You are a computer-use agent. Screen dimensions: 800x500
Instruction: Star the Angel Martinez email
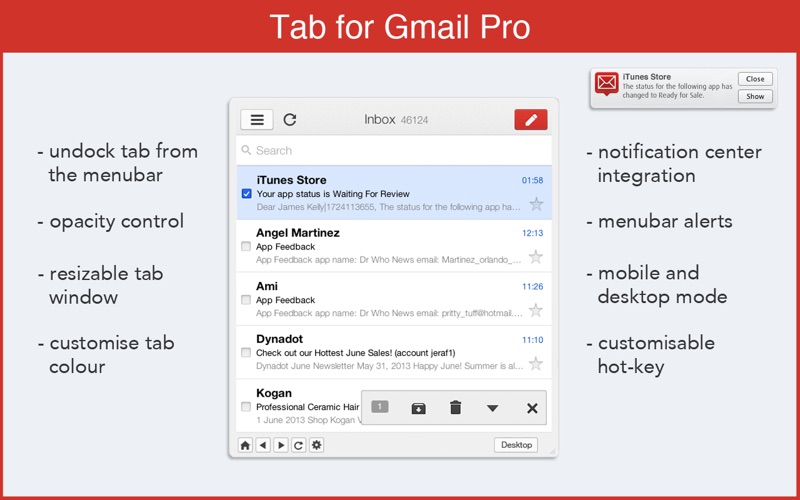coord(536,257)
